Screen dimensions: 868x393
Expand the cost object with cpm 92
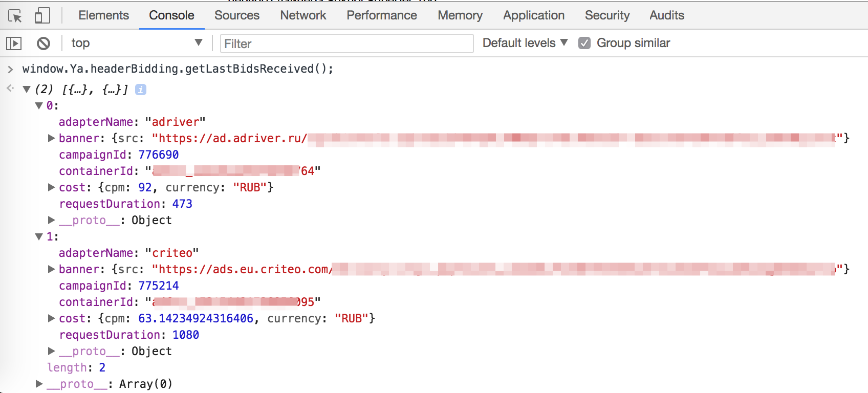(51, 187)
